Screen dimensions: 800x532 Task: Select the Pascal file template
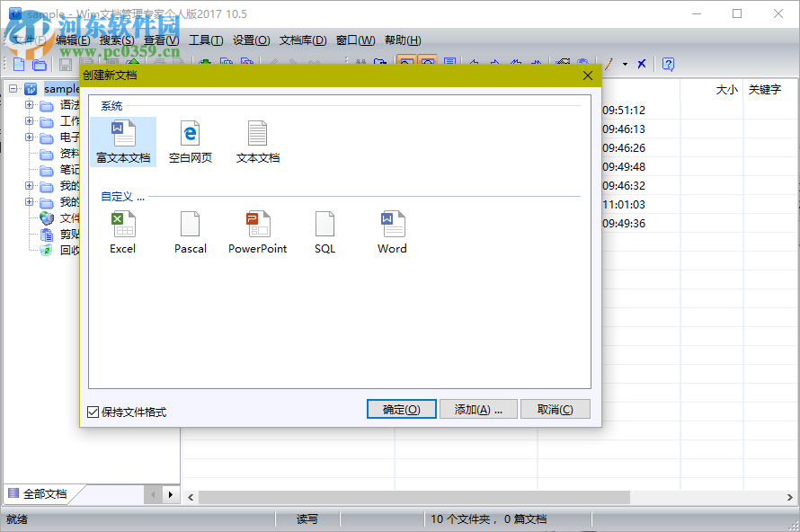(190, 233)
